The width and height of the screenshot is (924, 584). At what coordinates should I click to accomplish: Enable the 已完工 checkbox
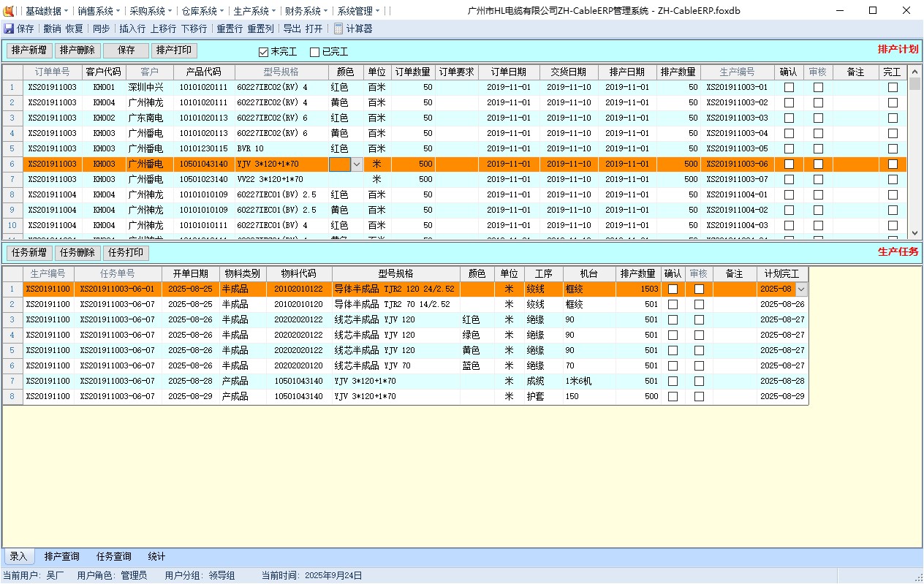315,52
